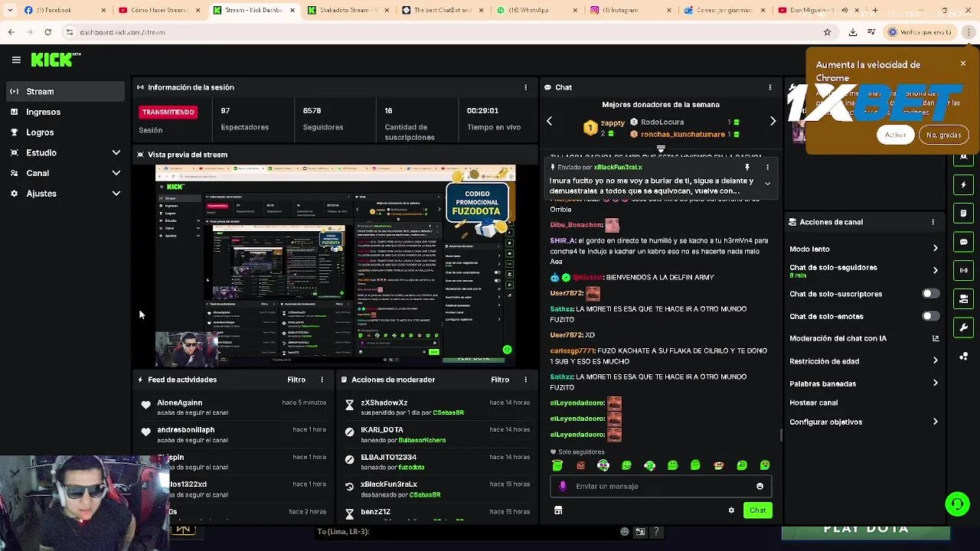Click the wrench sidebar icon
The image size is (980, 551).
[x=964, y=328]
